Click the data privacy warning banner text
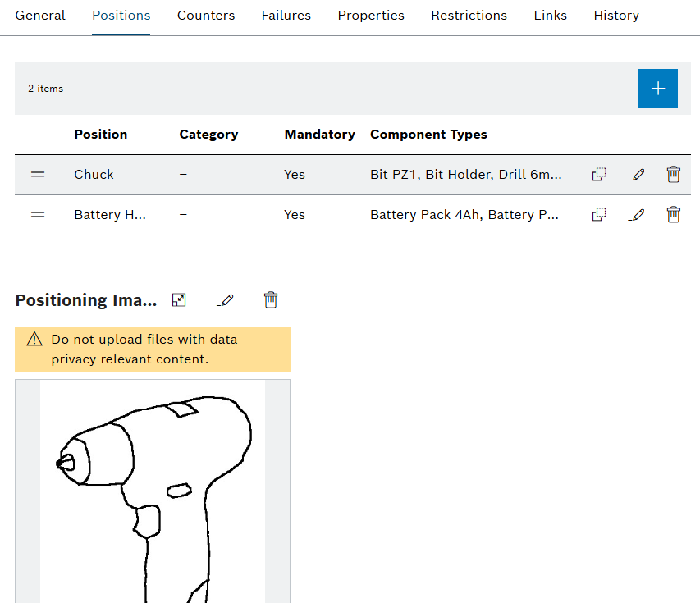 (144, 349)
